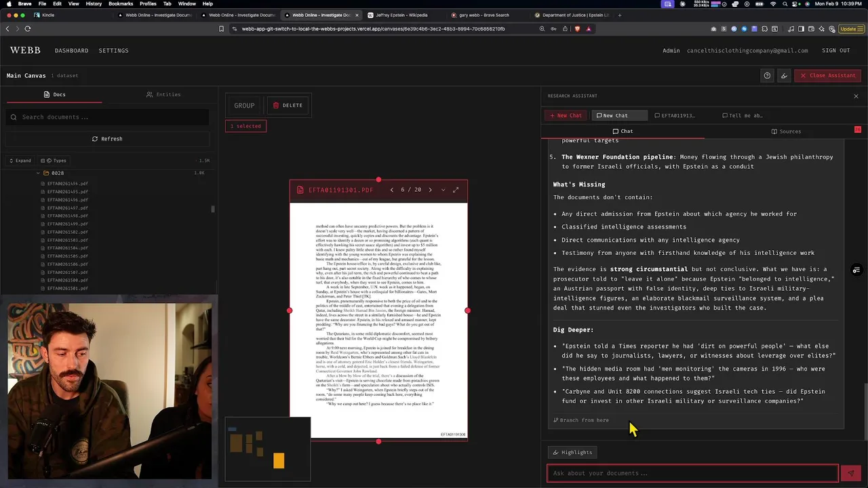Toggle the Types filter in the docs panel
Screen dimensions: 868x488
(x=54, y=161)
